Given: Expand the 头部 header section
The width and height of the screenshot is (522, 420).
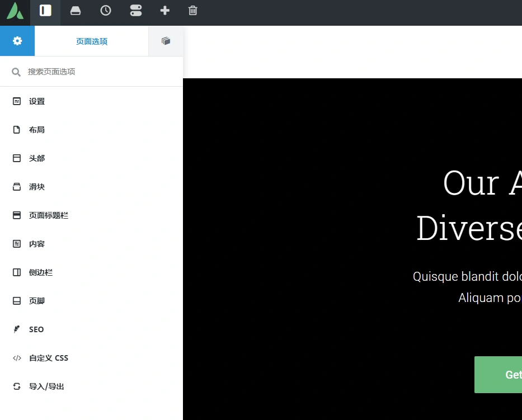Looking at the screenshot, I should (36, 158).
